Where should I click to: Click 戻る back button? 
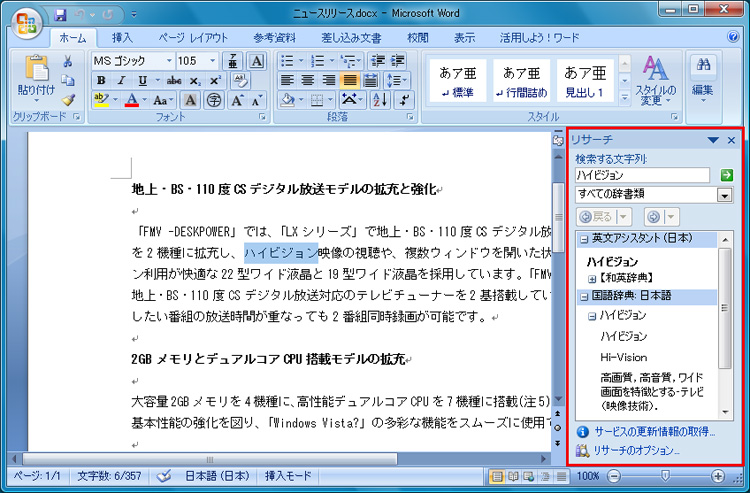(598, 217)
